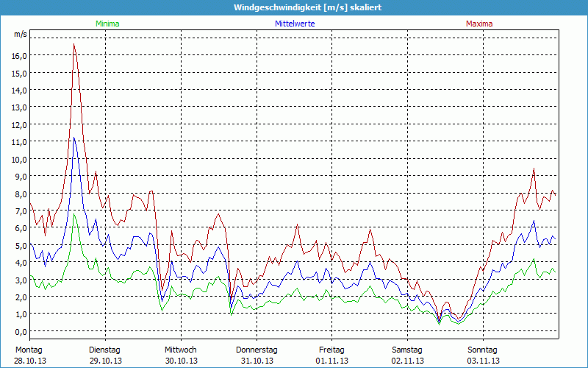The image size is (588, 368).
Task: Select the red 'Maxima' legend label
Action: click(x=479, y=24)
